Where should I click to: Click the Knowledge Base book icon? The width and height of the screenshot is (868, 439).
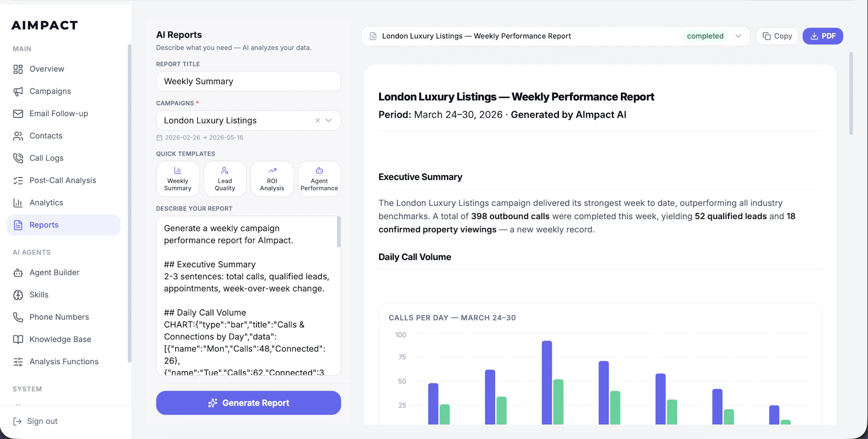point(18,339)
